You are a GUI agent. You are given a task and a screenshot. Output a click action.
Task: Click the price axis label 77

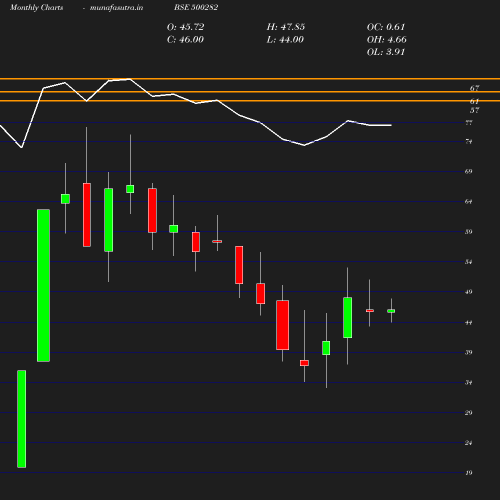click(469, 123)
